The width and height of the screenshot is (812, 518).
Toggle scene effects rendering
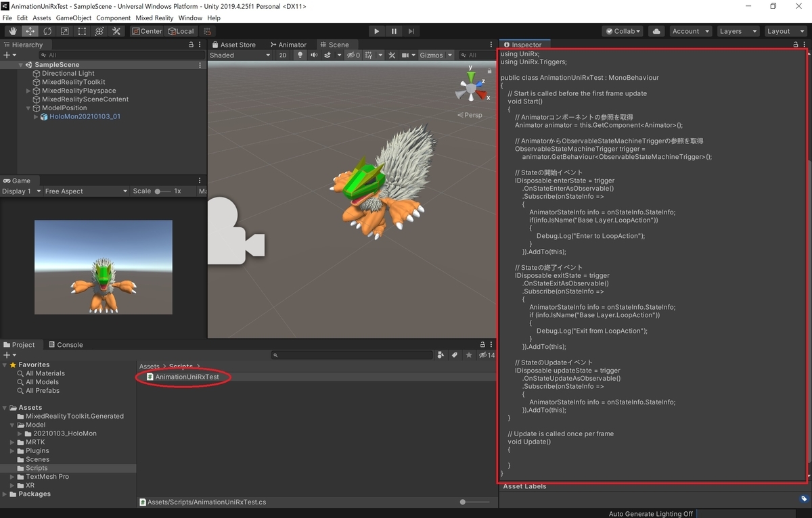click(328, 55)
